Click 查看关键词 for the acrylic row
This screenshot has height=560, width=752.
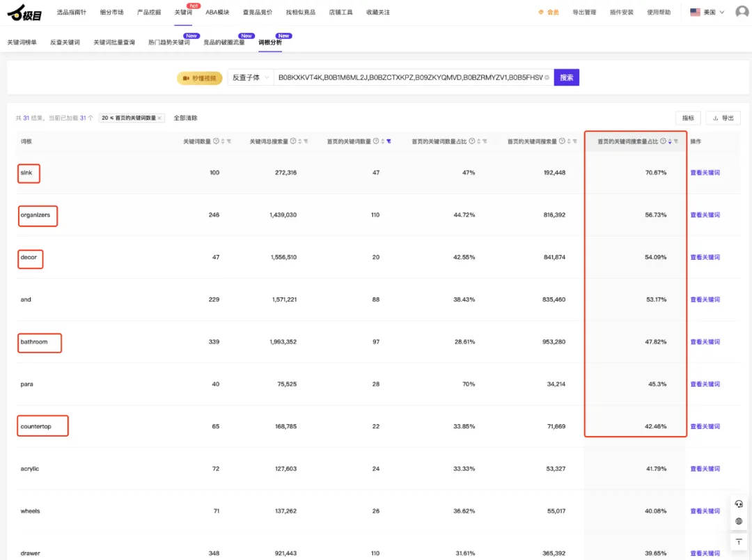click(705, 469)
